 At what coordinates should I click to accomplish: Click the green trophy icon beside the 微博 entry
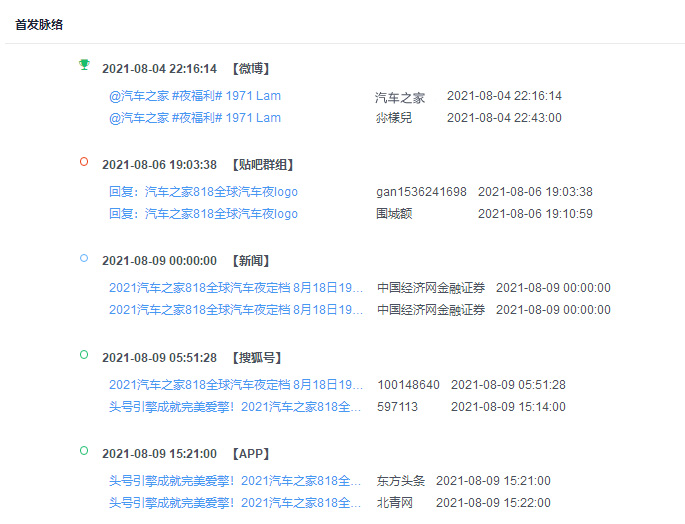pos(84,65)
